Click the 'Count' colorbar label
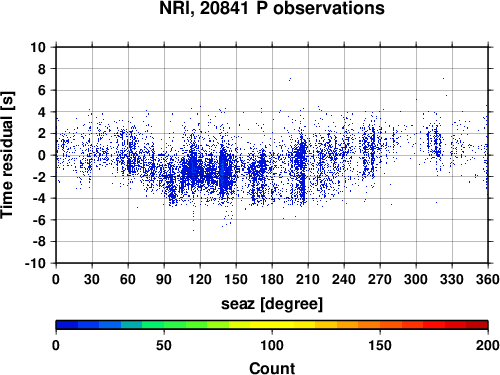The height and width of the screenshot is (375, 500). pyautogui.click(x=272, y=368)
